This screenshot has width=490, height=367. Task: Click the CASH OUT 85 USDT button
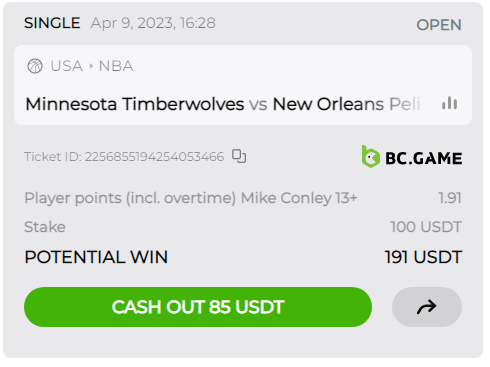pos(198,307)
